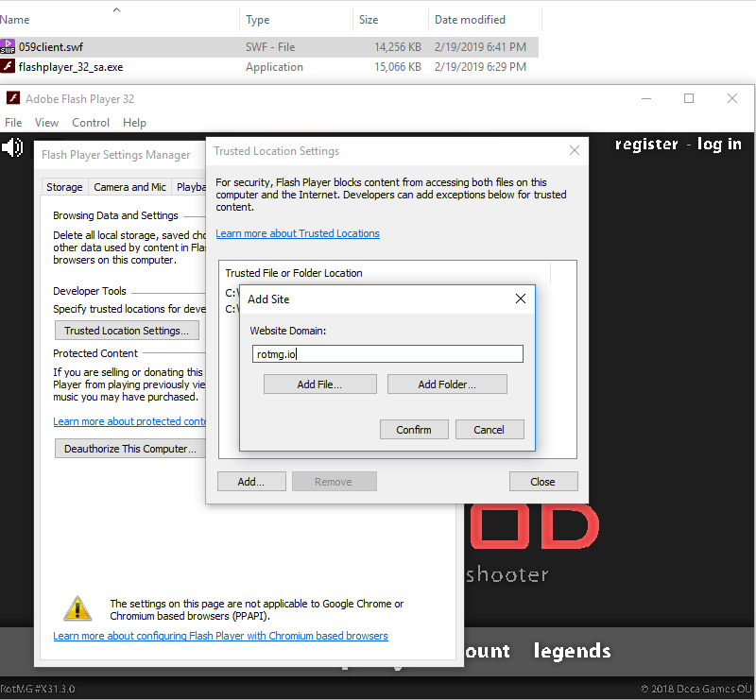Click the register link in the game
This screenshot has height=700, width=756.
[x=646, y=145]
